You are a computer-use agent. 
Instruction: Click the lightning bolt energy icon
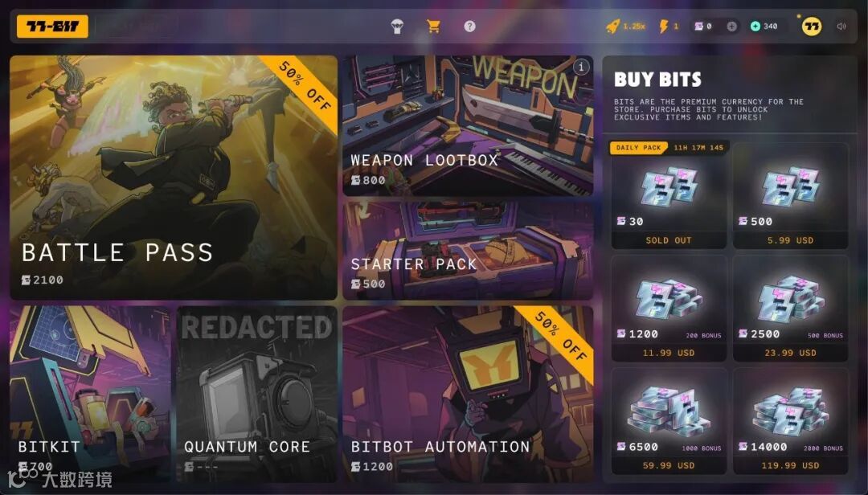point(663,26)
